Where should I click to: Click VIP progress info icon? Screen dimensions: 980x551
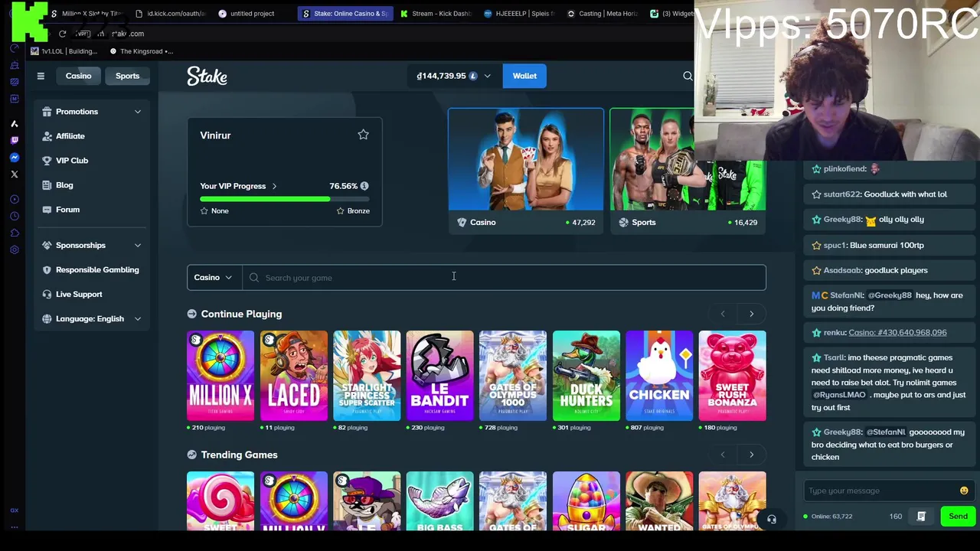pos(364,186)
